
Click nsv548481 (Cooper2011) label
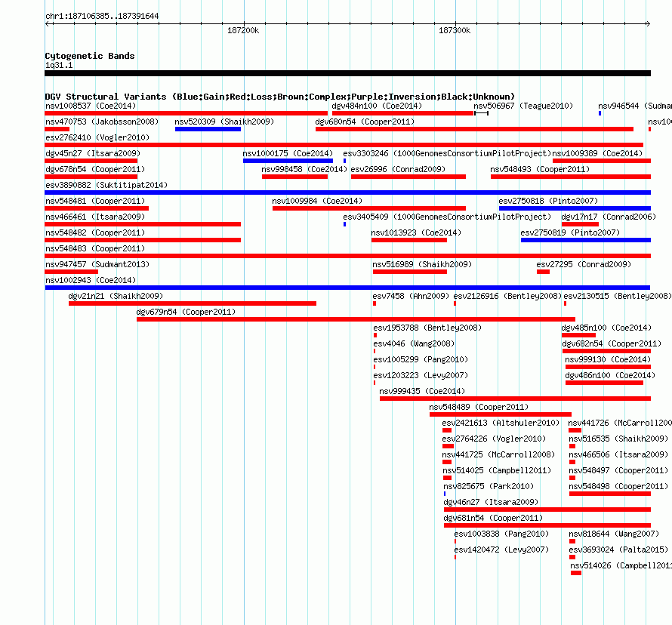point(95,201)
